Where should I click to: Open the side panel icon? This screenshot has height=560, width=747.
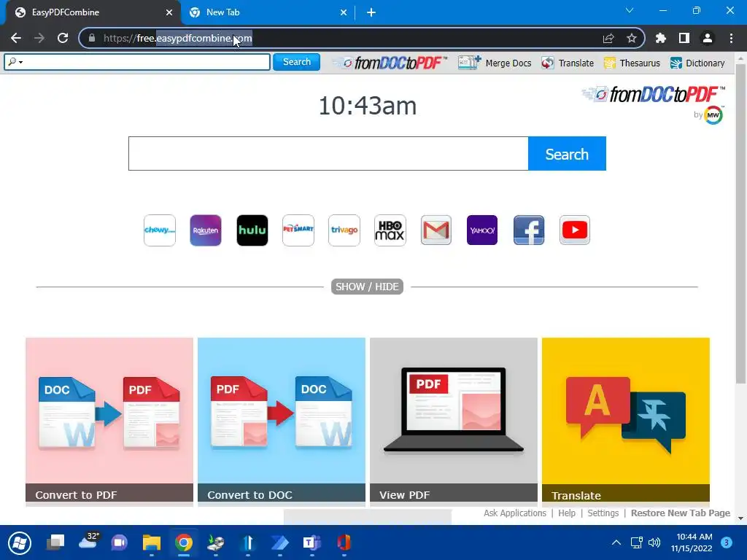pos(684,38)
